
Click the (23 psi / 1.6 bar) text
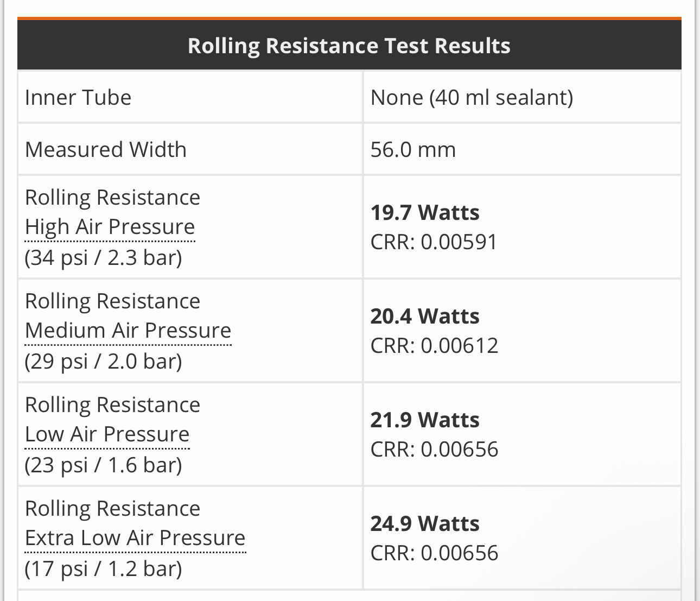[x=103, y=465]
